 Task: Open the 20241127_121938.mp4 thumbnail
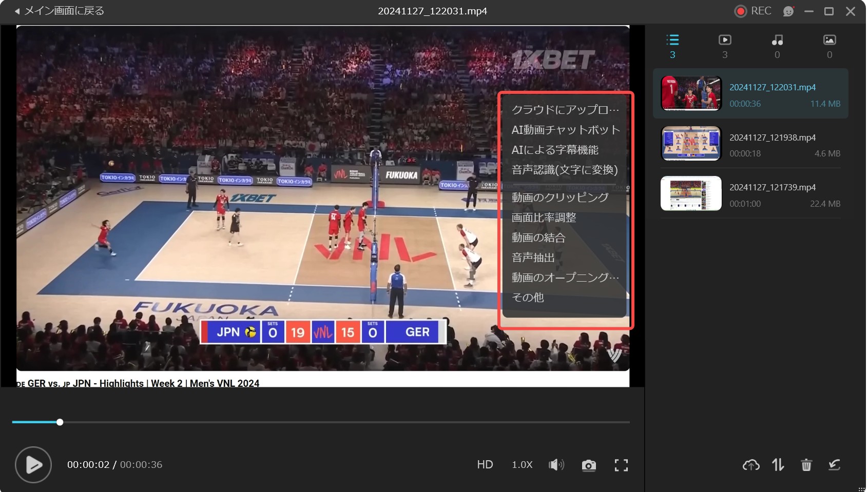point(691,144)
